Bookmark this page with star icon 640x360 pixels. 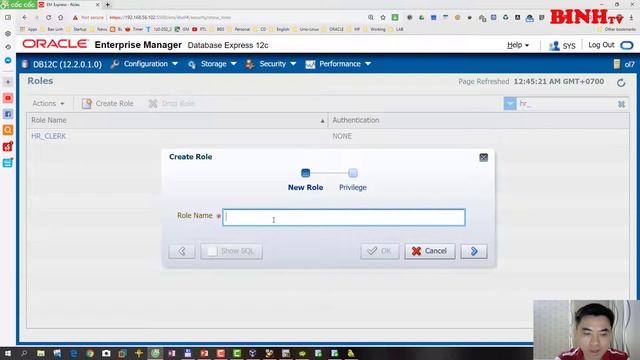click(x=383, y=18)
